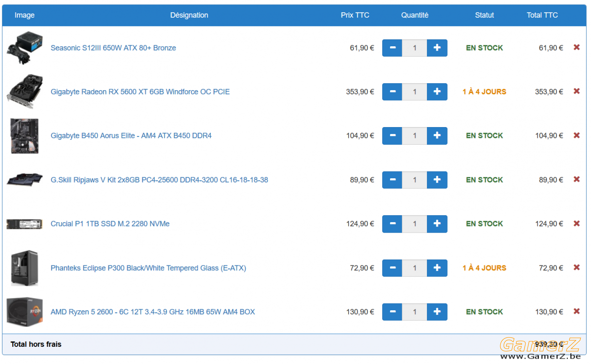
Task: Increase quantity of G.Skill Ripjaws V kit
Action: tap(437, 180)
